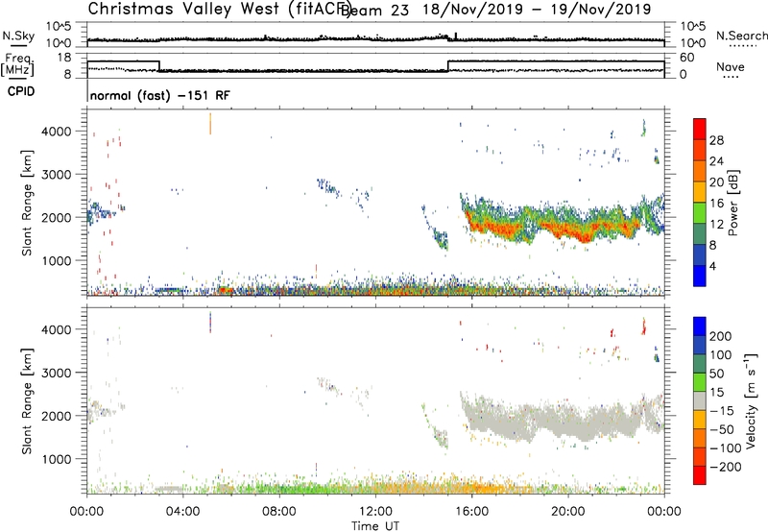This screenshot has height=532, width=768.
Task: Click the red -200 m/s velocity colorbar segment
Action: [x=700, y=475]
